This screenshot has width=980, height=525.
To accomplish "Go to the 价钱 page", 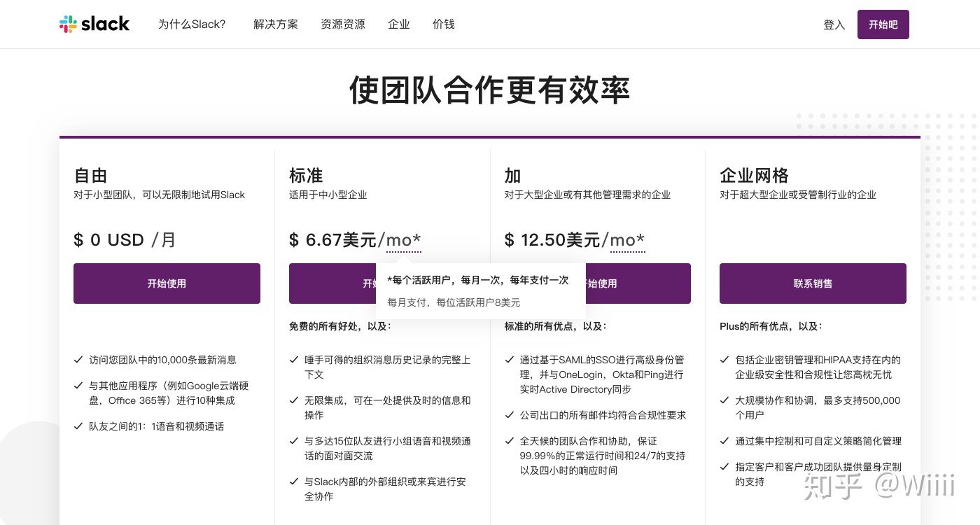I will 444,24.
